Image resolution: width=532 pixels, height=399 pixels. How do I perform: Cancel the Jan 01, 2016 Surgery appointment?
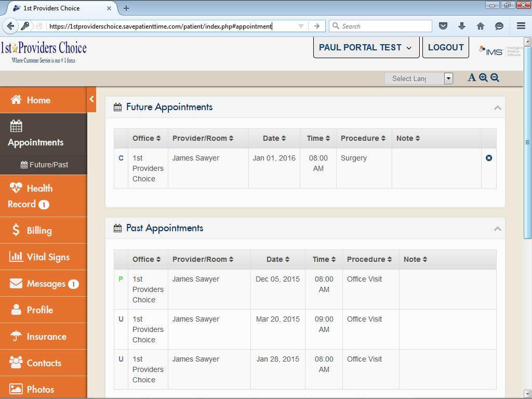pos(488,158)
